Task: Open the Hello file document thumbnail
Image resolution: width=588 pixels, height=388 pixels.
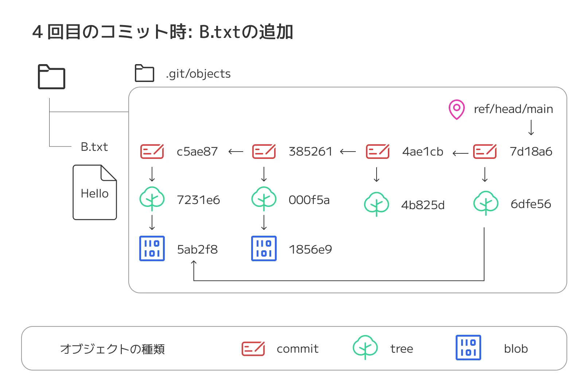Action: [95, 192]
